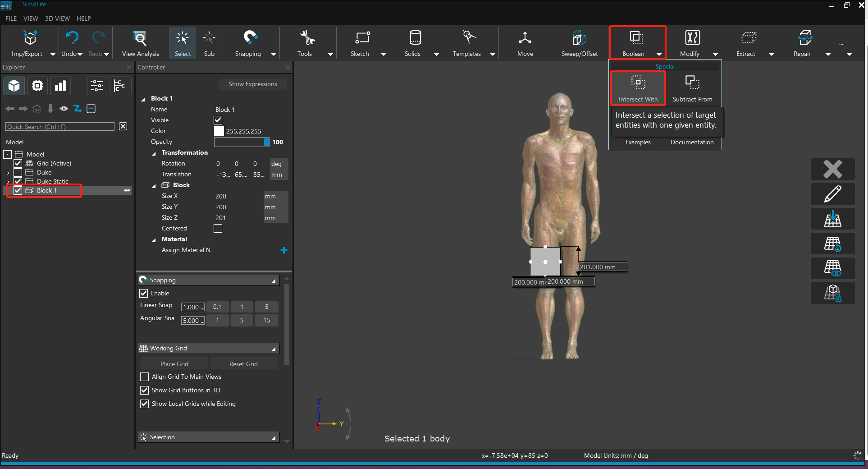Open the 3D VIEW menu
The image size is (868, 469).
tap(57, 18)
